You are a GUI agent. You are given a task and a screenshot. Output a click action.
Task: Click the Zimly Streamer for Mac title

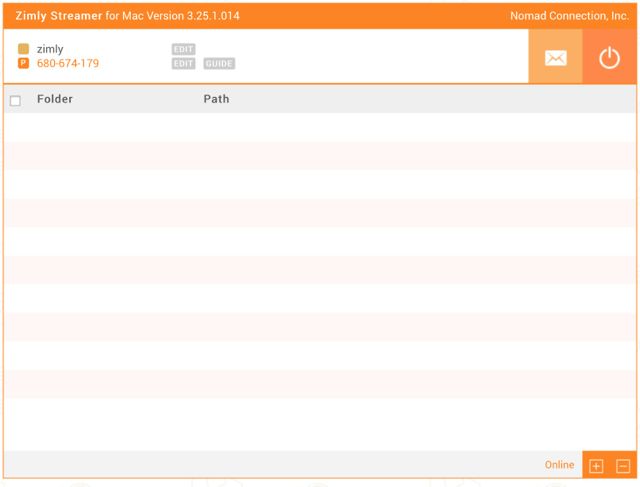[127, 16]
